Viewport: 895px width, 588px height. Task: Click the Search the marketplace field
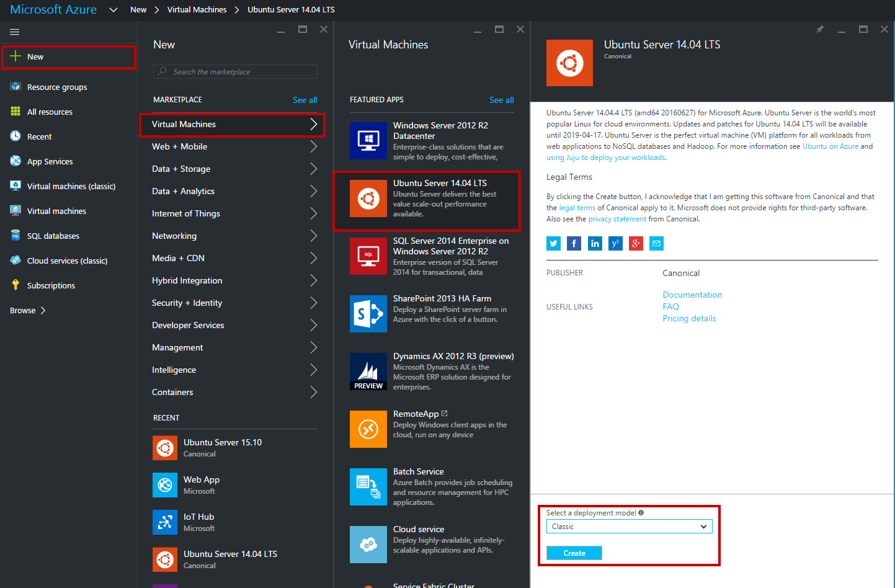pos(235,71)
